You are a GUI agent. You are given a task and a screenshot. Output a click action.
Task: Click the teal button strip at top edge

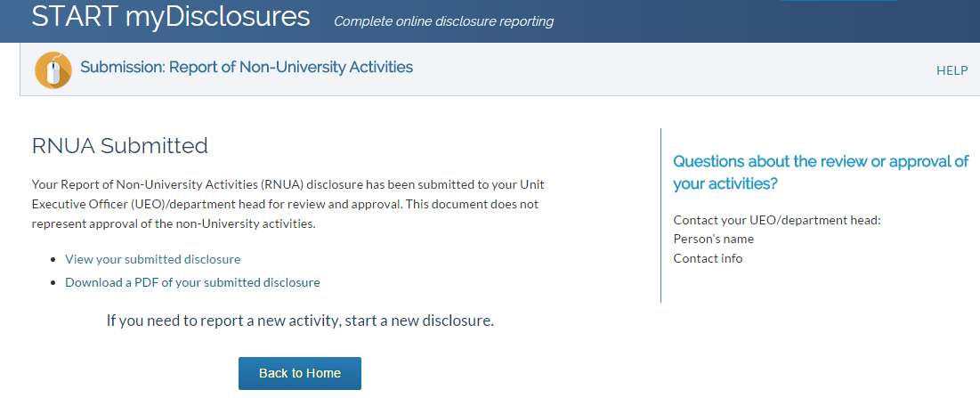coord(838,1)
